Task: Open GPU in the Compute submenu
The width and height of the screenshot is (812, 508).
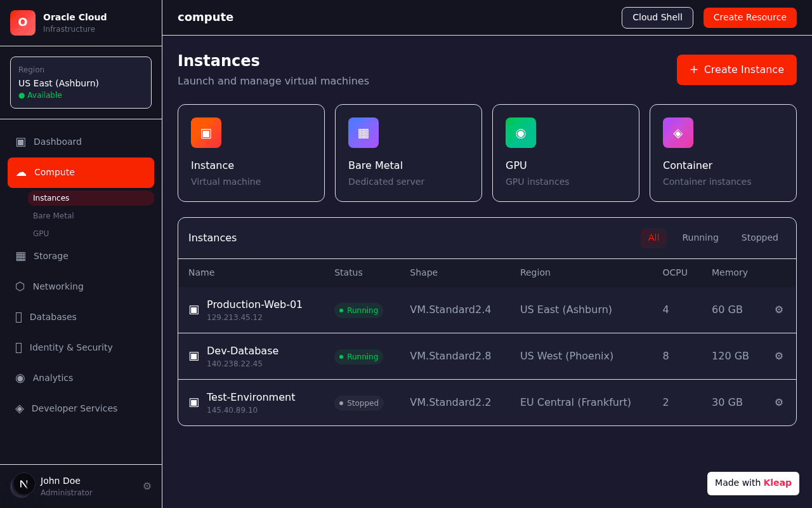Action: [x=91, y=234]
